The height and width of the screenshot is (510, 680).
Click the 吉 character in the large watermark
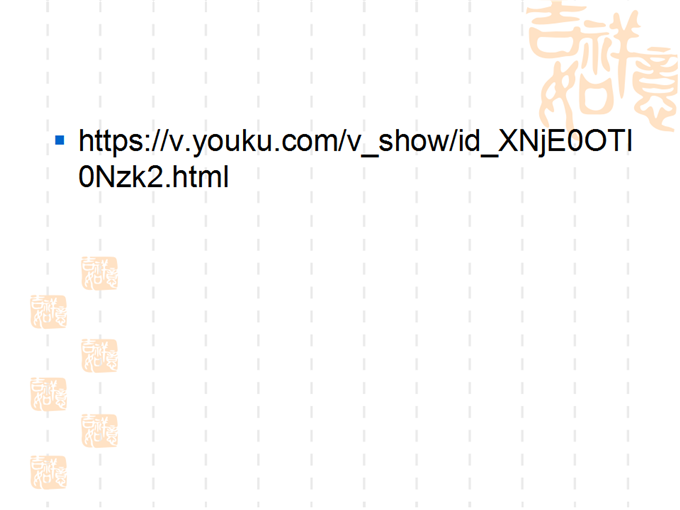(x=553, y=31)
